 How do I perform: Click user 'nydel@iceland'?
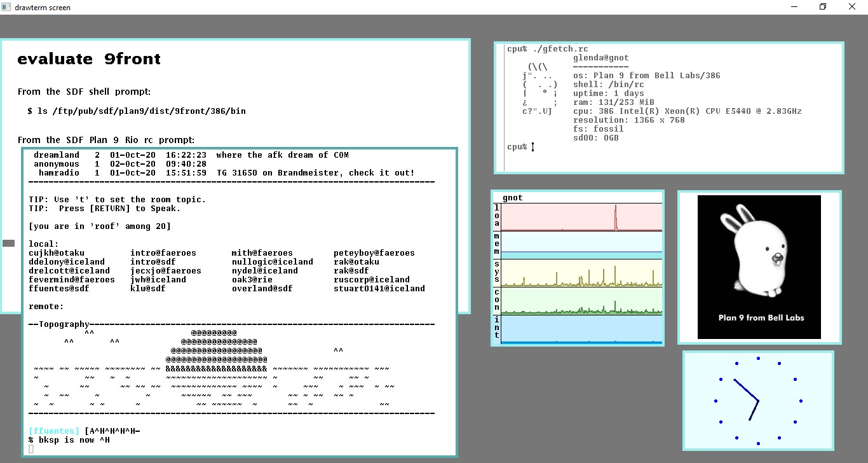[265, 271]
